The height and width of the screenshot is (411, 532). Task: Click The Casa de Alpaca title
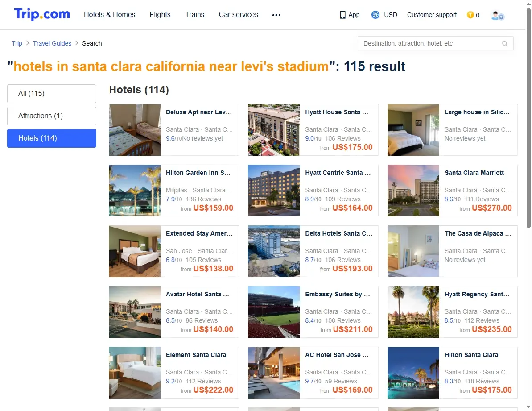tap(478, 234)
